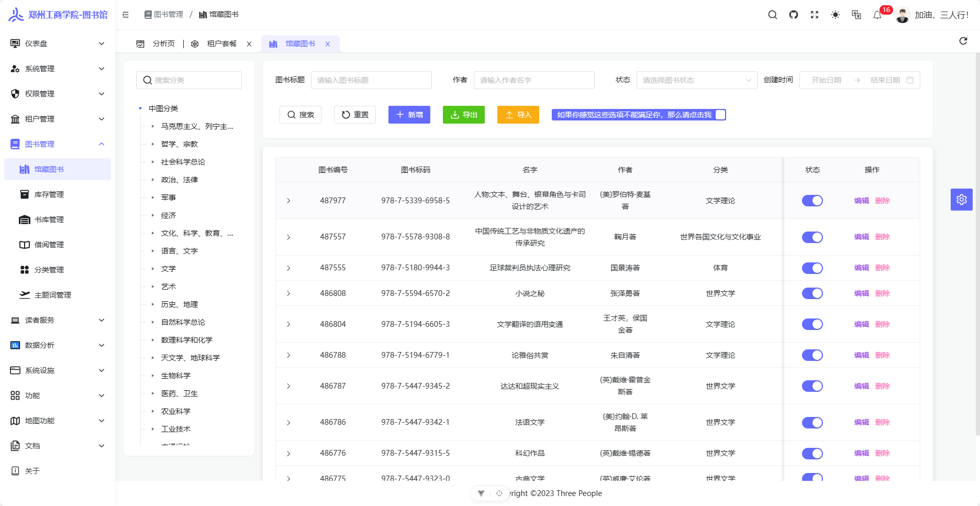Click the 搜索 search button
The width and height of the screenshot is (980, 506).
[300, 115]
